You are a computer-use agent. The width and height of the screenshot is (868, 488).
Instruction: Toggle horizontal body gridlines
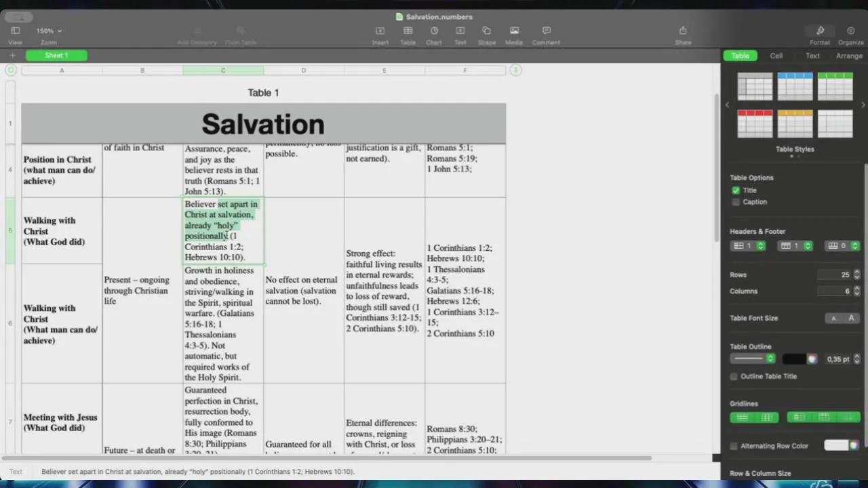click(x=743, y=418)
